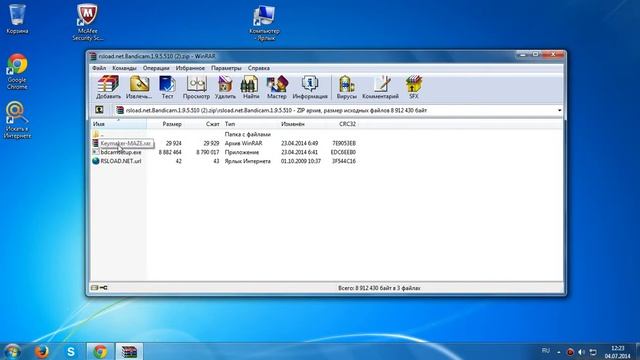Click the WinRAR title bar archive icon
Screen dimensions: 640x360
[x=93, y=56]
